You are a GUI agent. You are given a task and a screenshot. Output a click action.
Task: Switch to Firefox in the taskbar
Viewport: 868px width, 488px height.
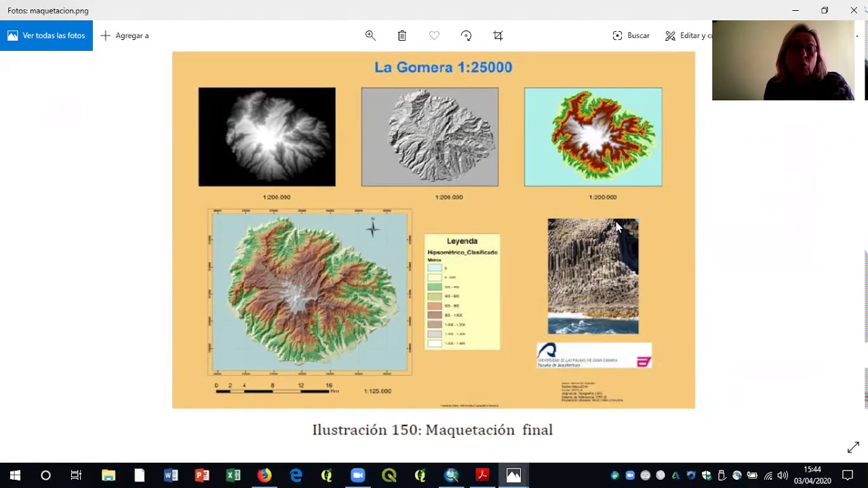(264, 475)
